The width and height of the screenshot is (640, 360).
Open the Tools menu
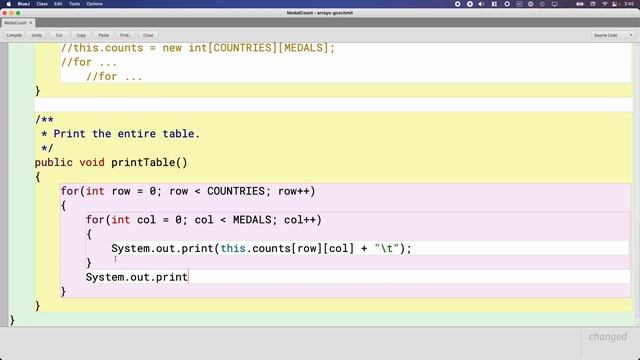(x=74, y=4)
